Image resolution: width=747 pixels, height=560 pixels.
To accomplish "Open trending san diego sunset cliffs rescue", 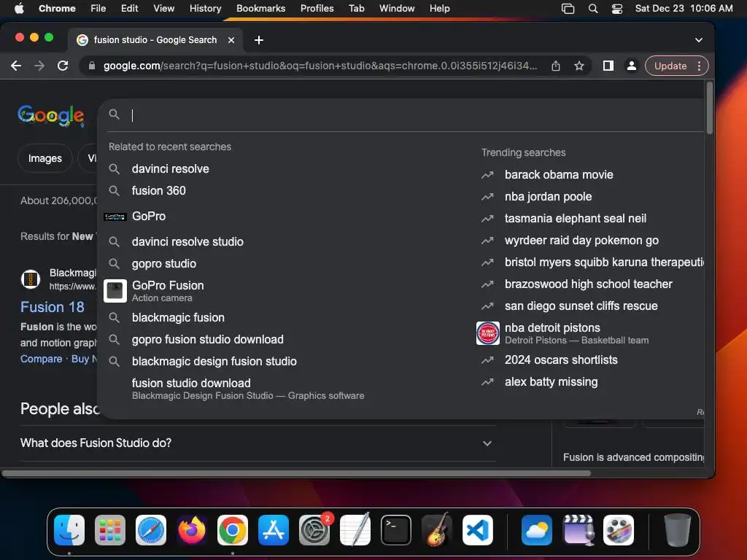I will pyautogui.click(x=581, y=306).
